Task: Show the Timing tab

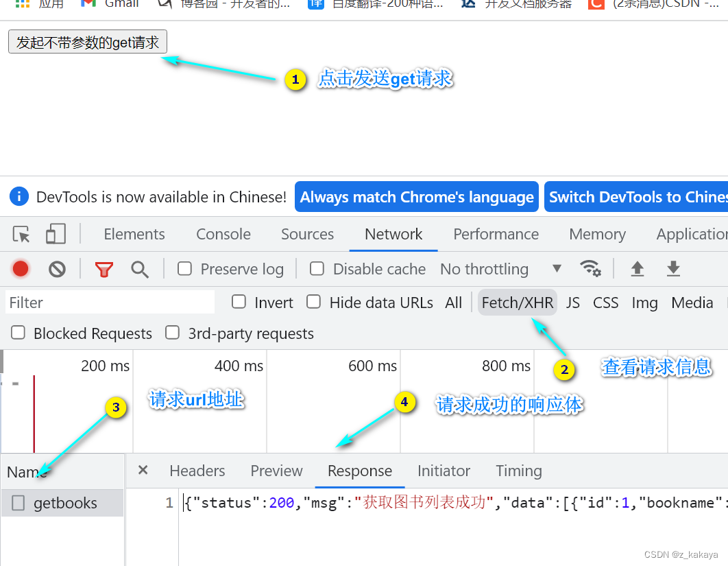Action: pyautogui.click(x=519, y=471)
